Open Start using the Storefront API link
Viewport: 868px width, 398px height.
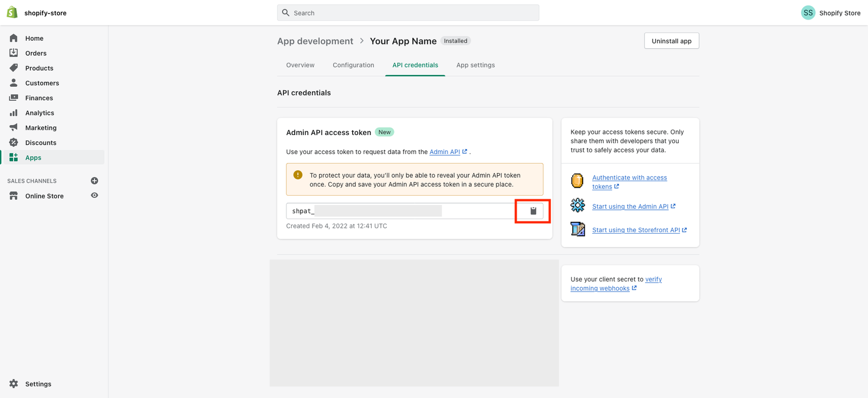(636, 230)
